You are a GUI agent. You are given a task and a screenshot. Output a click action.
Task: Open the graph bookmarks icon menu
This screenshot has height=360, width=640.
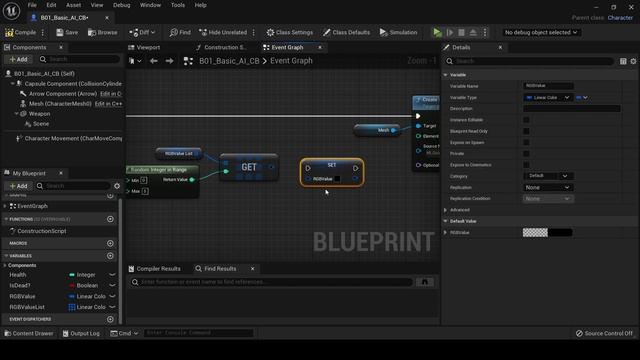(x=135, y=61)
